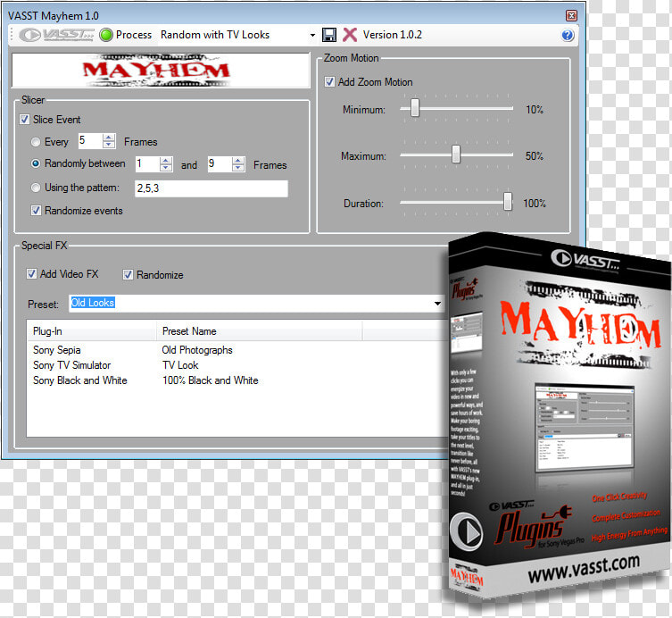Click the random maximum field showing 9

220,163
